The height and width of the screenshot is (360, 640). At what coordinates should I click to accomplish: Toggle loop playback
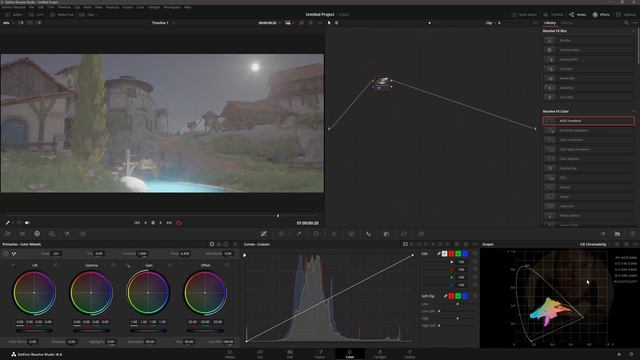pyautogui.click(x=179, y=223)
